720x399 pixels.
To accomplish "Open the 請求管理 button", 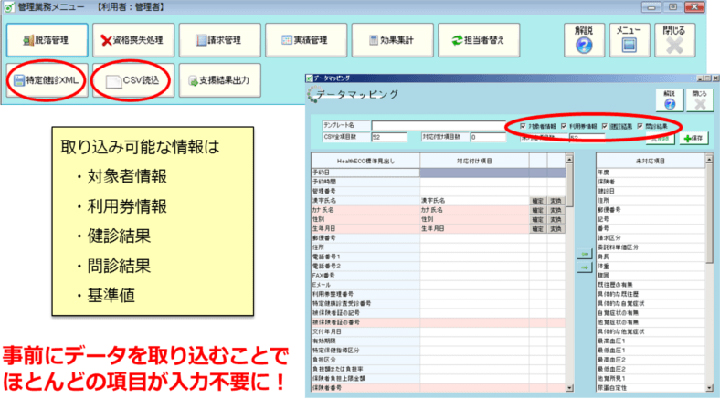I will (x=219, y=40).
